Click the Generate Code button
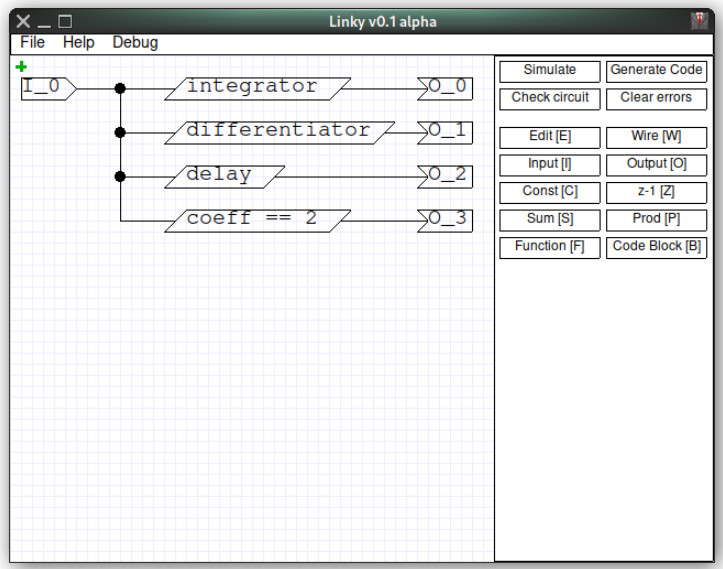 (x=656, y=71)
